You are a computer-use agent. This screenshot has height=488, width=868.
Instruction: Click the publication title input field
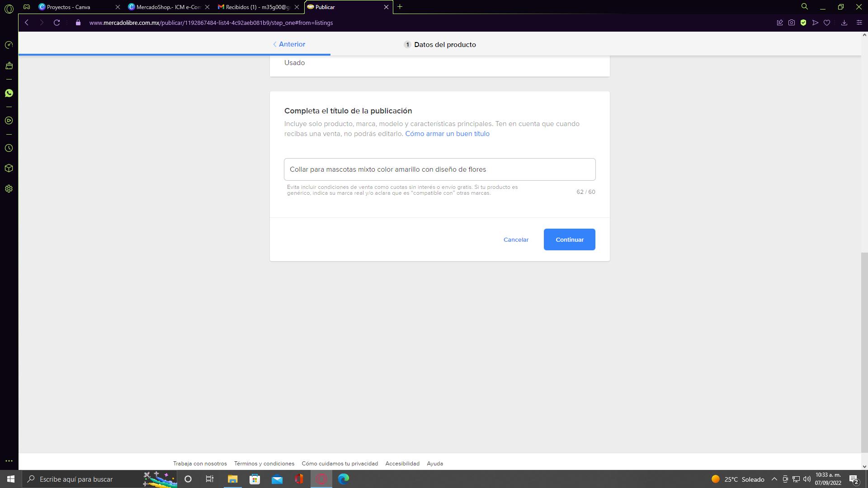point(439,169)
